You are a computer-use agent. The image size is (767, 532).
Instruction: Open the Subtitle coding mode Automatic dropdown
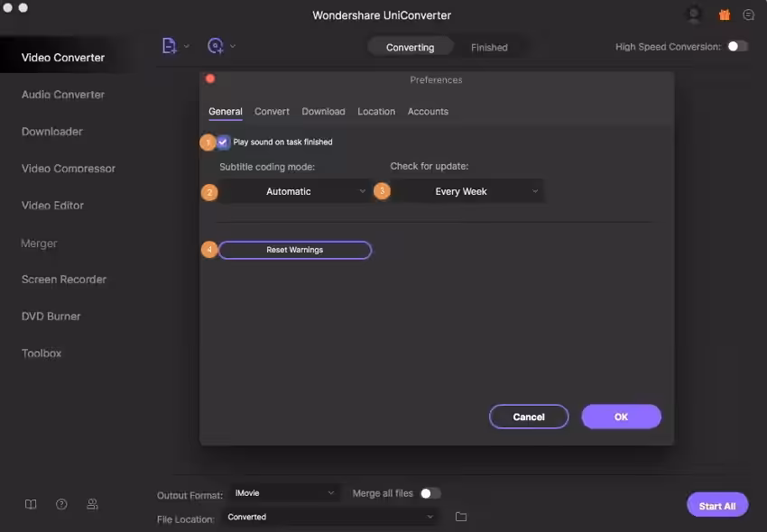(293, 192)
